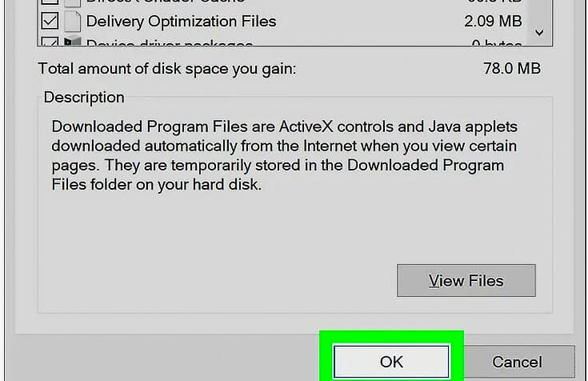Click the scroll down arrow in file list
Image resolution: width=588 pixels, height=381 pixels.
[539, 33]
